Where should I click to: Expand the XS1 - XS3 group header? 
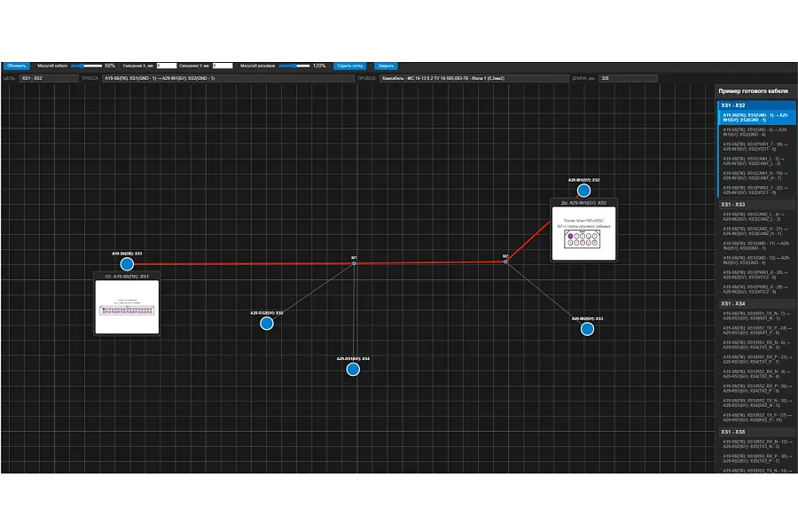(x=756, y=204)
